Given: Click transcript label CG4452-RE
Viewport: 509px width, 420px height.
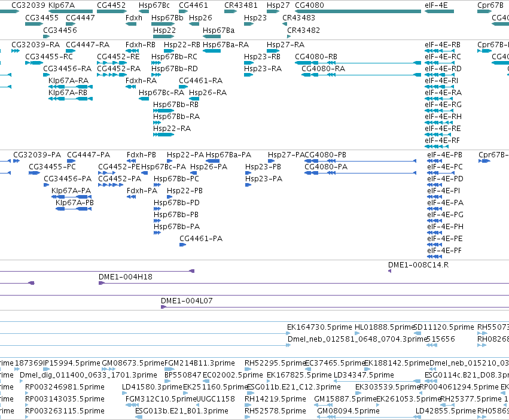Looking at the screenshot, I should tap(118, 56).
